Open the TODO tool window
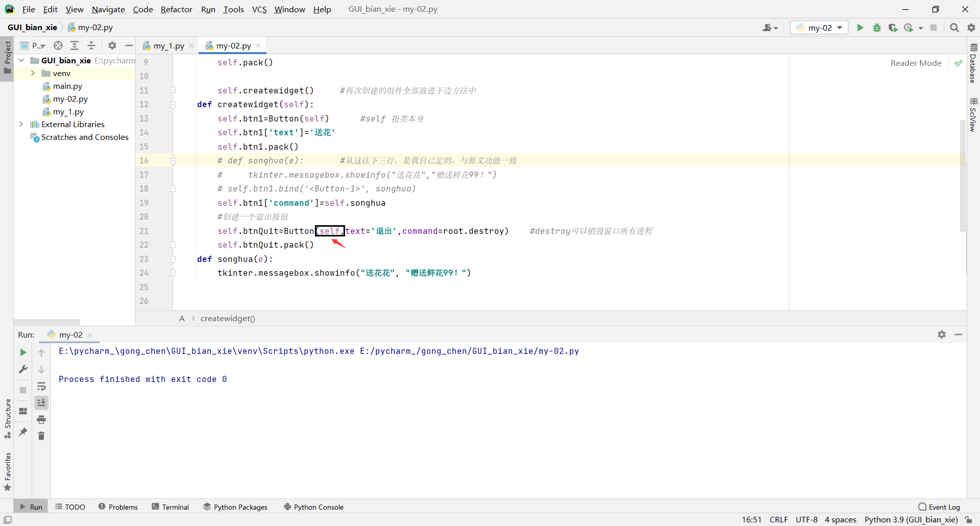This screenshot has height=526, width=980. pos(70,507)
